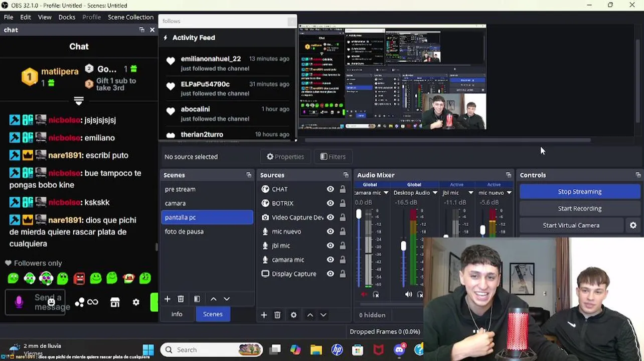Open scene filters icon in Scenes toolbar

[197, 299]
